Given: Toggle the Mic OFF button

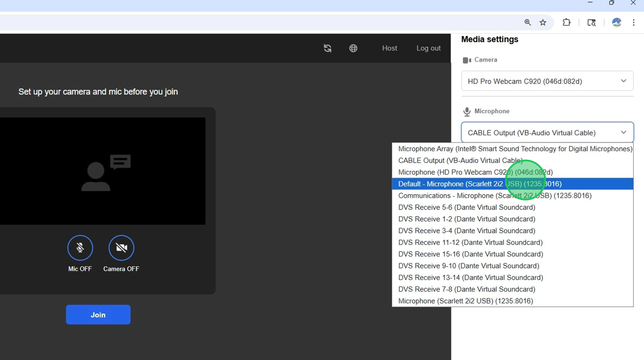Looking at the screenshot, I should click(80, 247).
